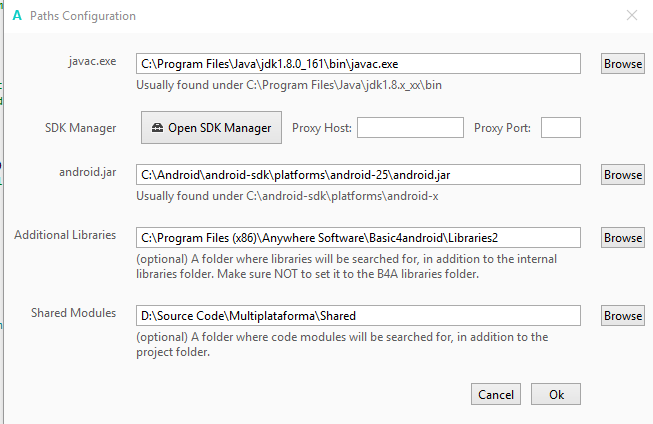
Task: Click the B4A app icon in title bar
Action: click(17, 16)
